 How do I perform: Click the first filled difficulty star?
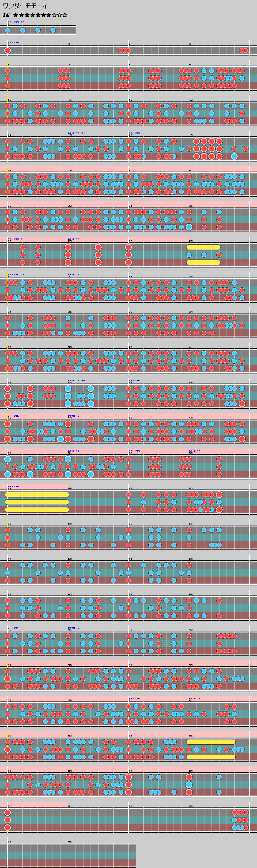pyautogui.click(x=16, y=15)
